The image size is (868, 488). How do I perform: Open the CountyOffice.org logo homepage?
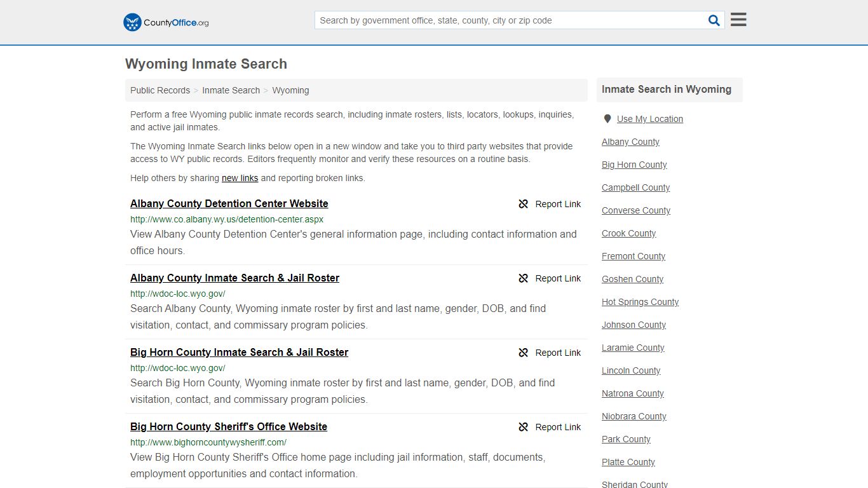[166, 22]
